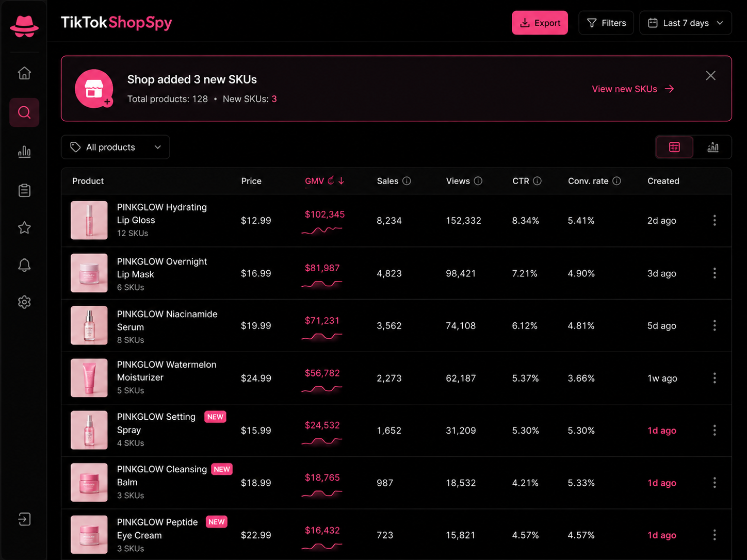The width and height of the screenshot is (747, 560).
Task: Open the bell notifications sidebar icon
Action: coord(24,265)
